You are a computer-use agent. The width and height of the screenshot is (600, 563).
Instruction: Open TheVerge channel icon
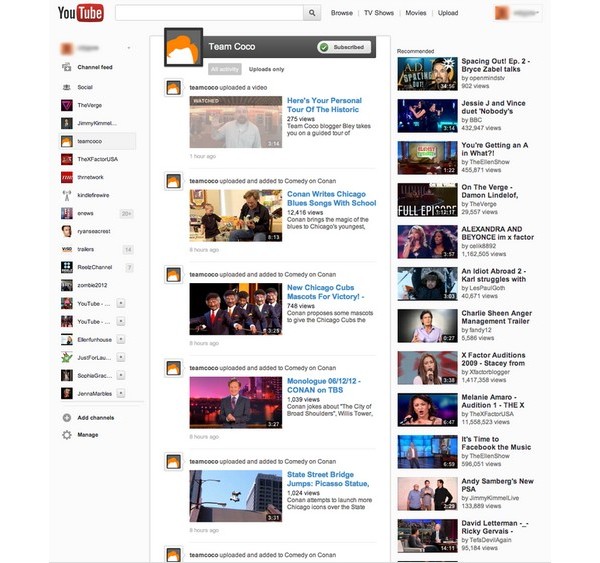tap(67, 105)
